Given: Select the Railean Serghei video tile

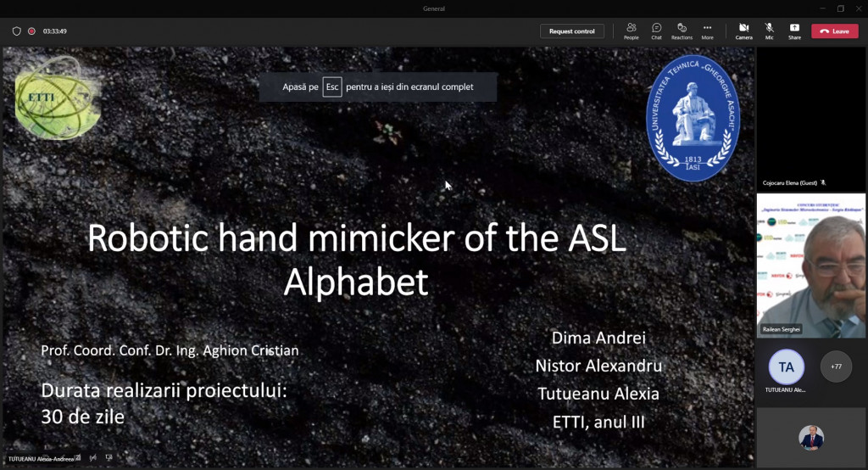Looking at the screenshot, I should (x=811, y=266).
